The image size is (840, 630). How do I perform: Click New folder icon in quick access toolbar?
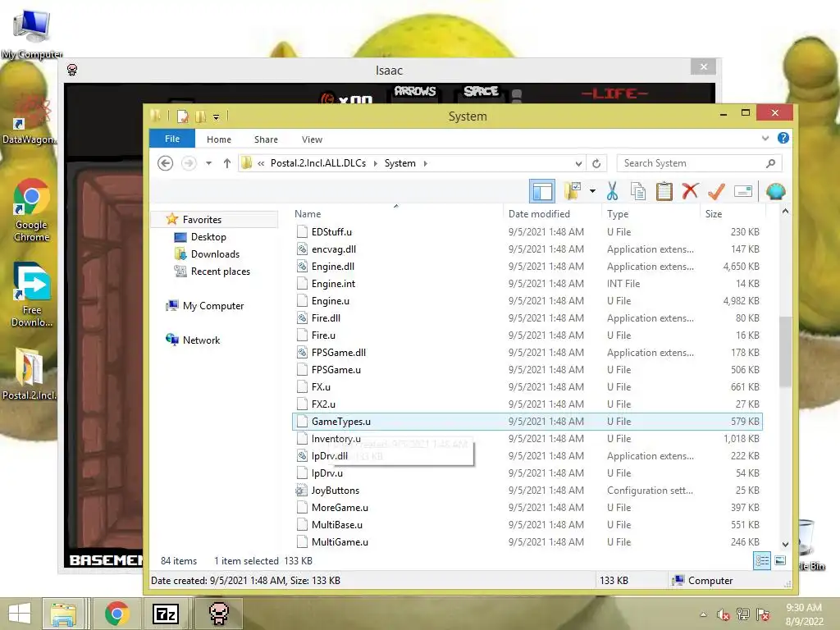200,116
